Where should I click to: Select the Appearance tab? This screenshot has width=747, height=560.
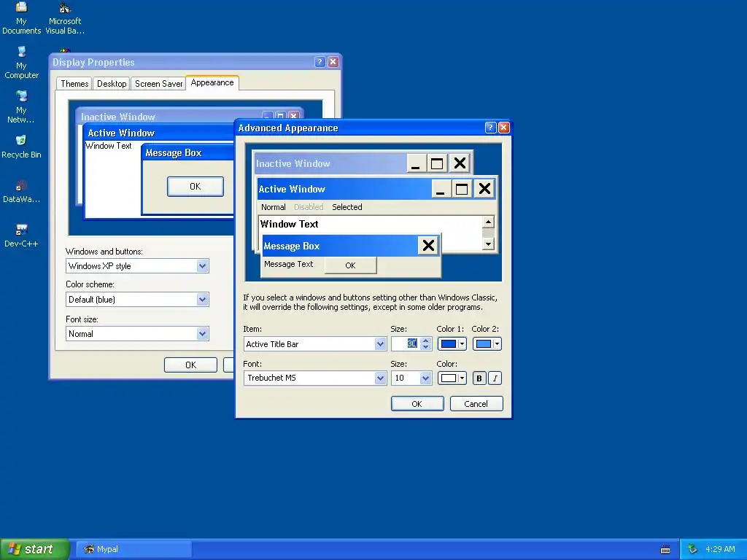coord(212,83)
